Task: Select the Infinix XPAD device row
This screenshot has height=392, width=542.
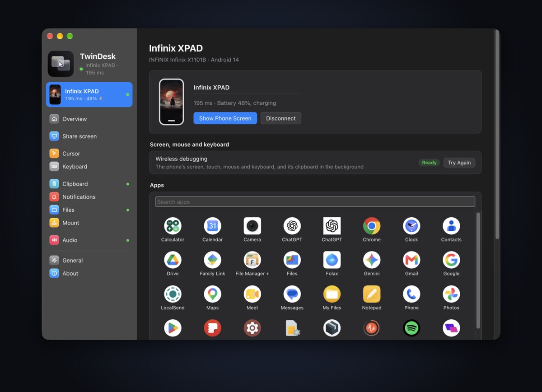Action: (x=89, y=94)
